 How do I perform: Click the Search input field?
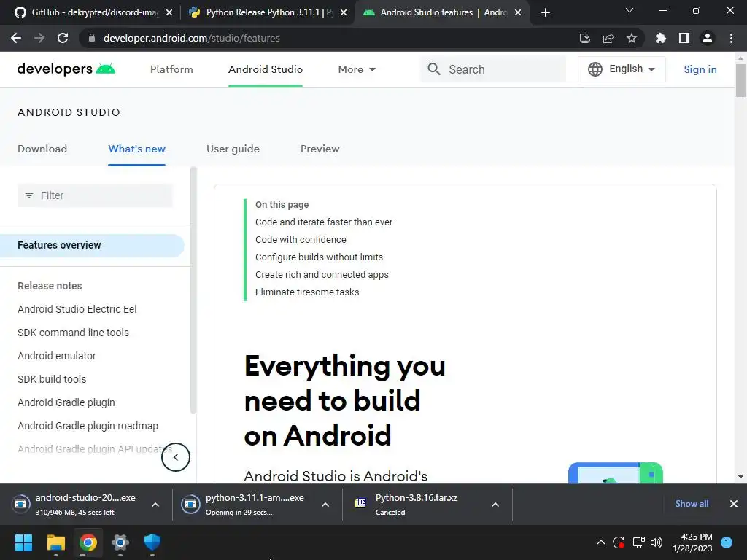[494, 69]
